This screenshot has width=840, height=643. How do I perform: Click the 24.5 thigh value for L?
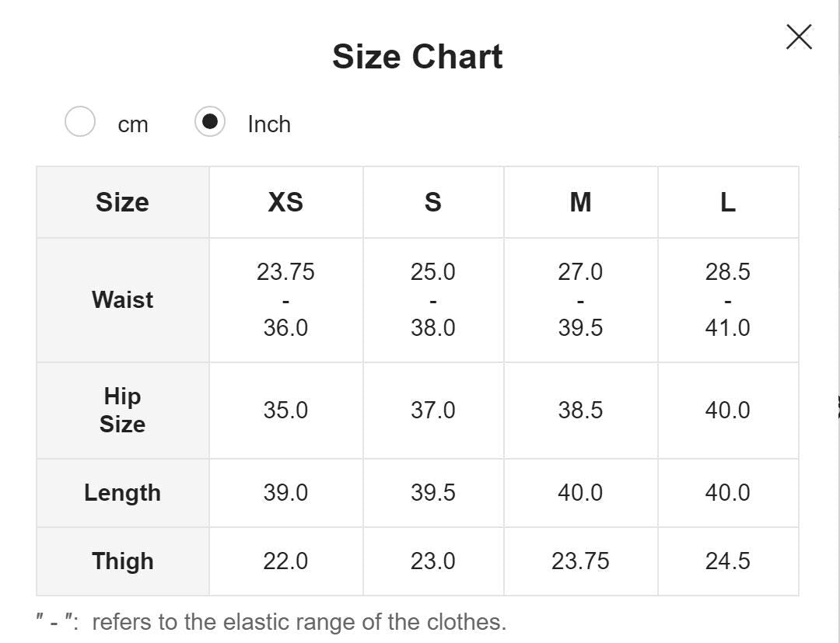(x=727, y=561)
